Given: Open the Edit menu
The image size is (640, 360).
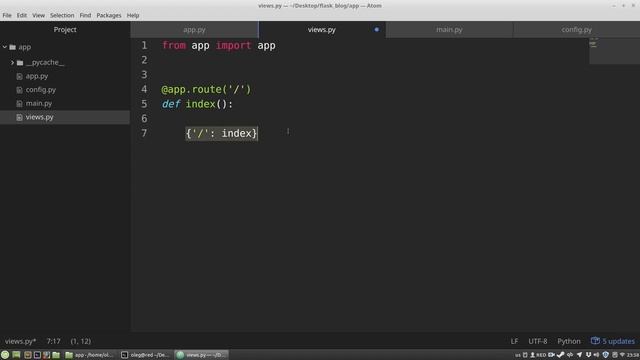Looking at the screenshot, I should tap(22, 15).
